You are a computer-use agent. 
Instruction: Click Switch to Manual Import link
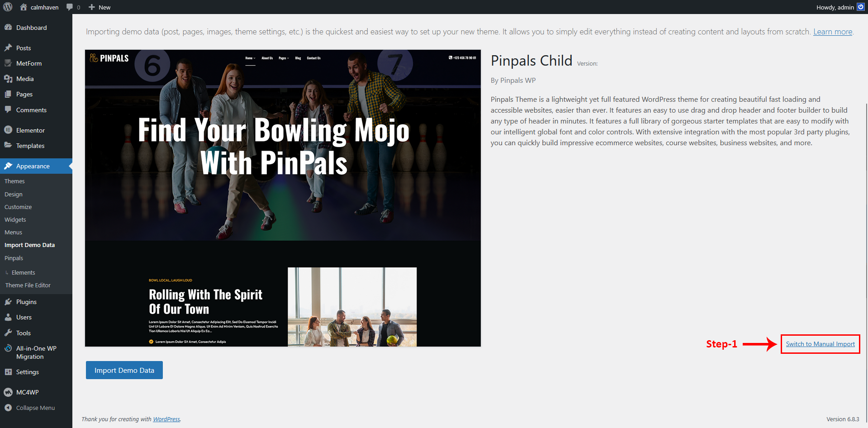click(820, 344)
